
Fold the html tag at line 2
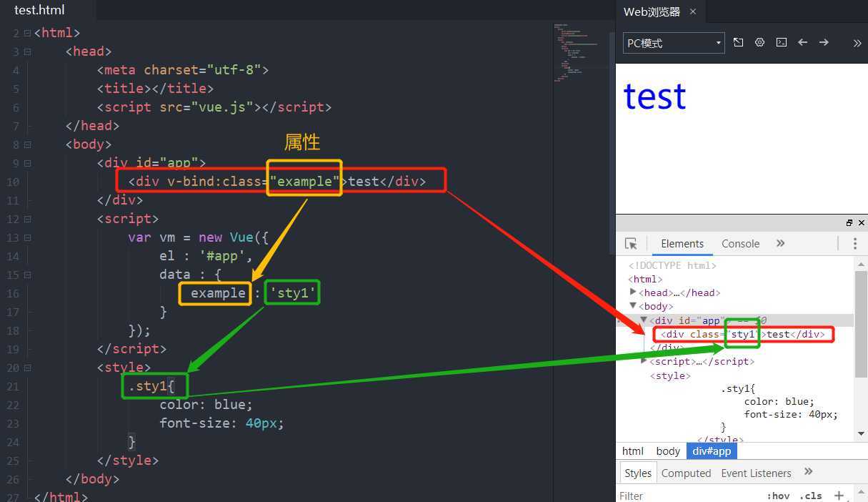tap(27, 33)
